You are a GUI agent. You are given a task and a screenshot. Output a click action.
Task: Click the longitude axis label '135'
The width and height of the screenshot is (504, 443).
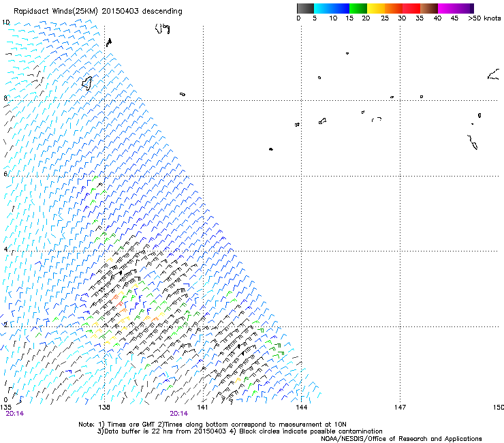[x=5, y=408]
